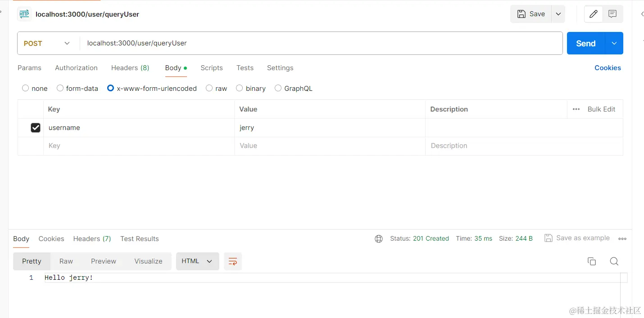
Task: Click the localhost:3000/user/queryUser title
Action: point(87,14)
